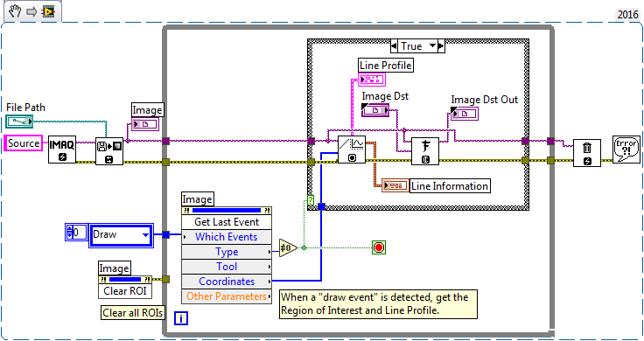Click the Line Profile label
This screenshot has height=341, width=644.
[x=386, y=66]
